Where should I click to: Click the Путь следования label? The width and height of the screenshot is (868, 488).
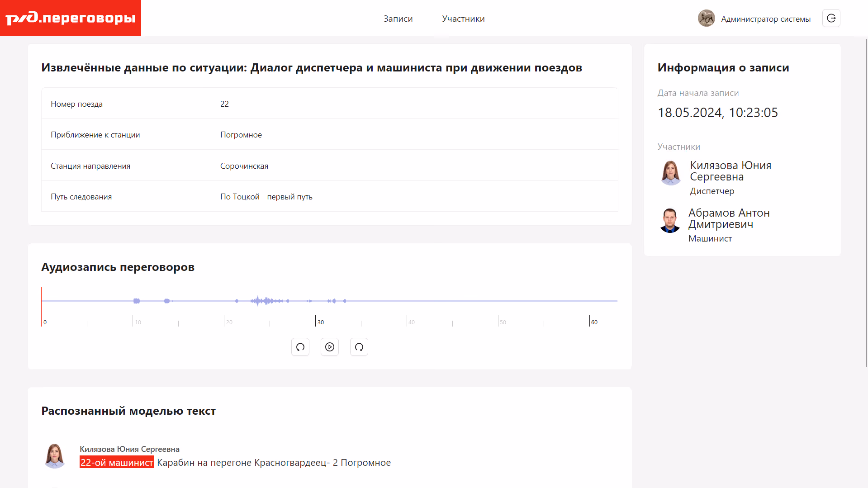[81, 197]
